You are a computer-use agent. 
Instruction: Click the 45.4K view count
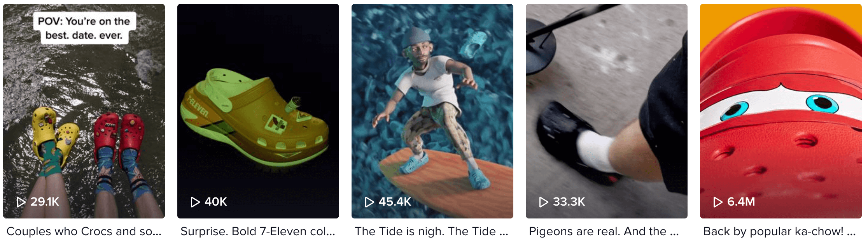(x=395, y=202)
